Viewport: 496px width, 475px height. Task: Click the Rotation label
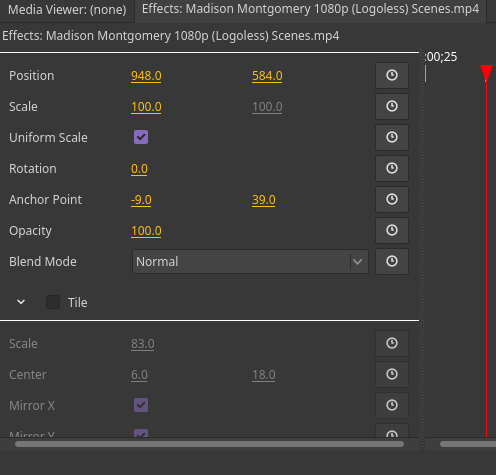click(33, 169)
